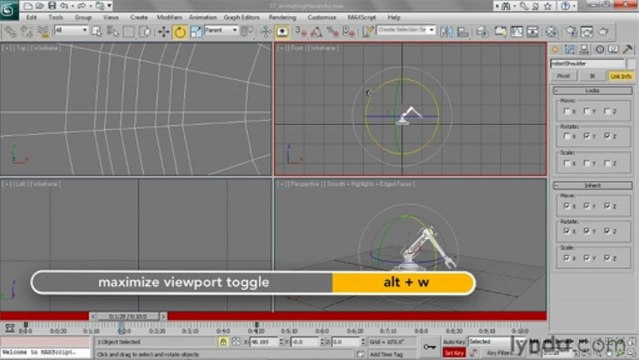Uncheck the Inherit Rotate Y checkbox
The image size is (639, 360).
[x=587, y=231]
